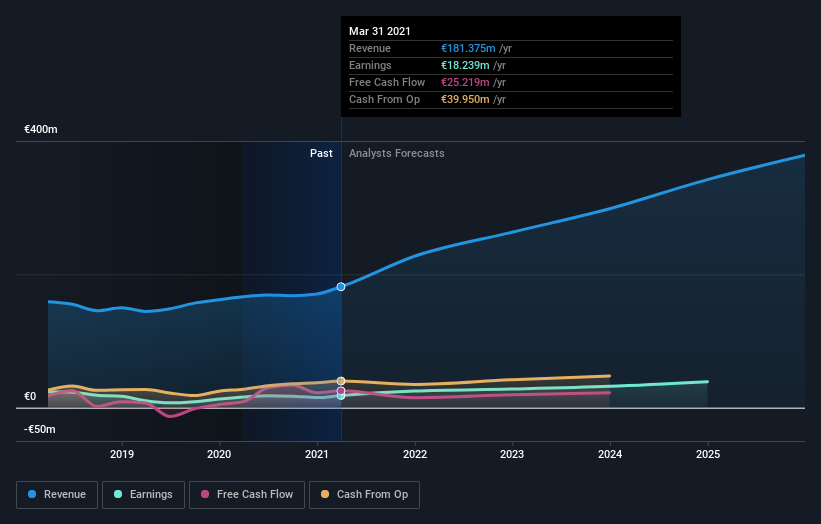Toggle the Earnings legend button
Screen dimensions: 821x524
143,495
